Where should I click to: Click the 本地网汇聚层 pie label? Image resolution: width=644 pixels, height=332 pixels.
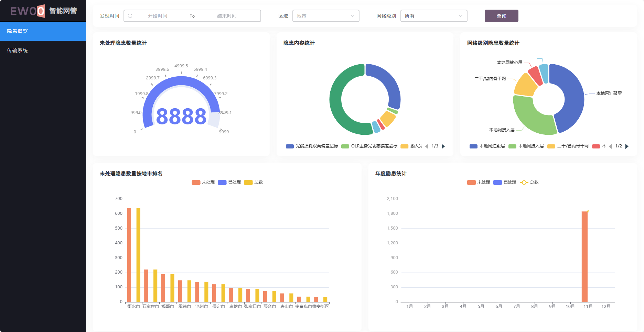609,93
